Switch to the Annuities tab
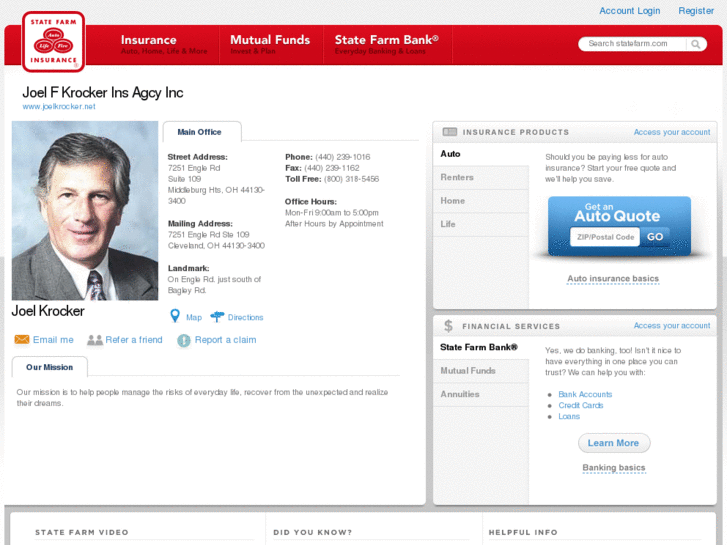The image size is (727, 545). (x=481, y=394)
